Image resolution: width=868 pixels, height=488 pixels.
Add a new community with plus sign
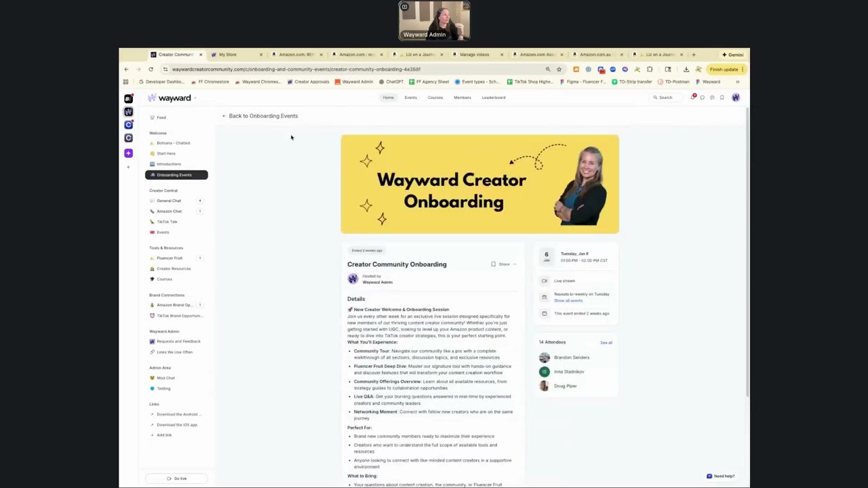[128, 167]
